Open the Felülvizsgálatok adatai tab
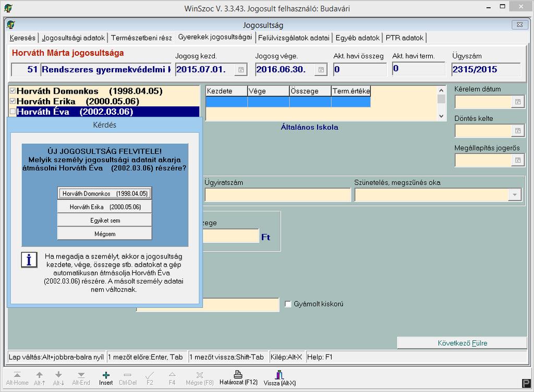This screenshot has width=534, height=392. (294, 38)
